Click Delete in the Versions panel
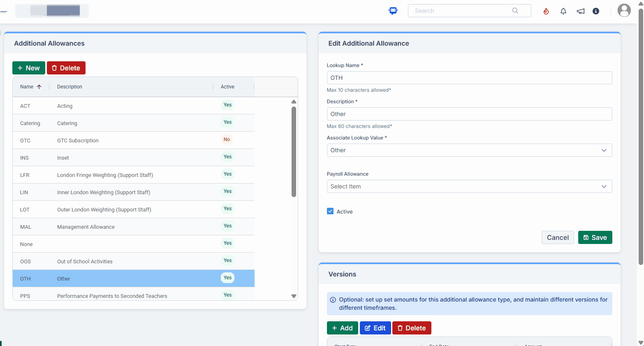Image resolution: width=644 pixels, height=346 pixels. pos(412,328)
